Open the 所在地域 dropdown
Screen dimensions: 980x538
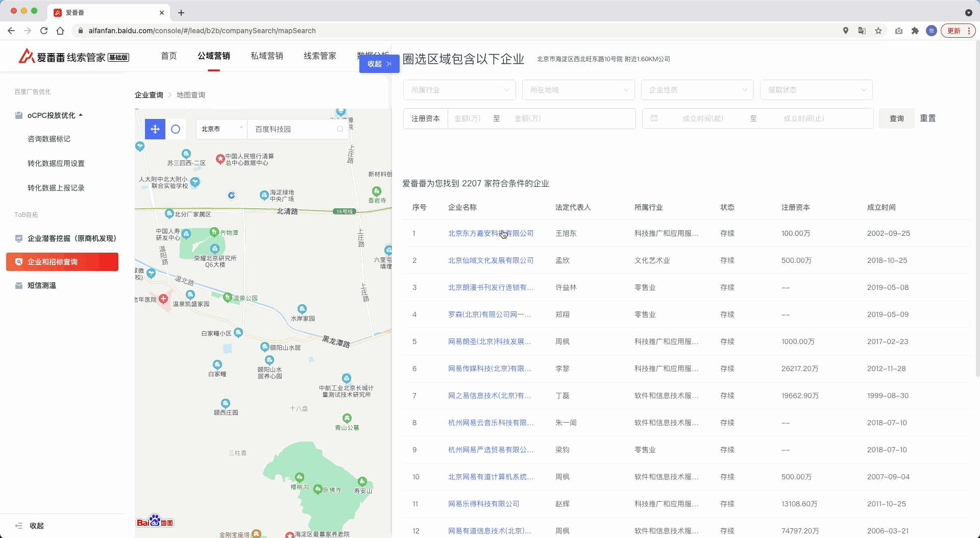point(578,90)
